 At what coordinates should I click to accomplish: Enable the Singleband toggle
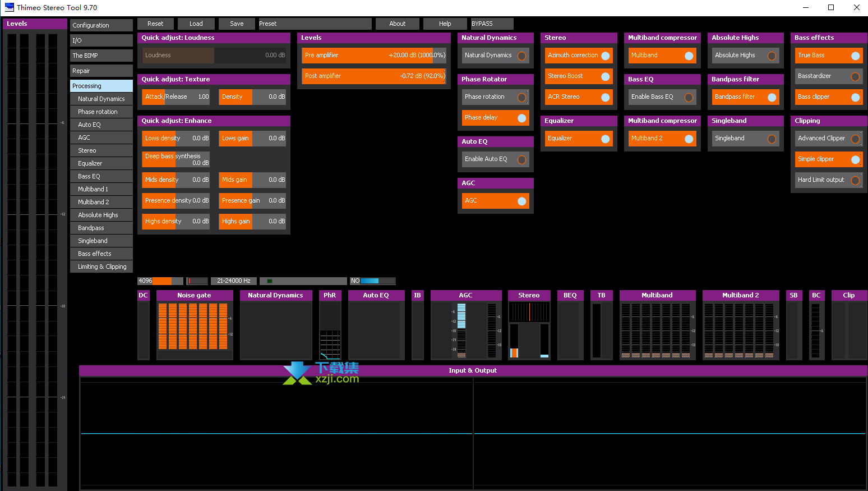[746, 139]
